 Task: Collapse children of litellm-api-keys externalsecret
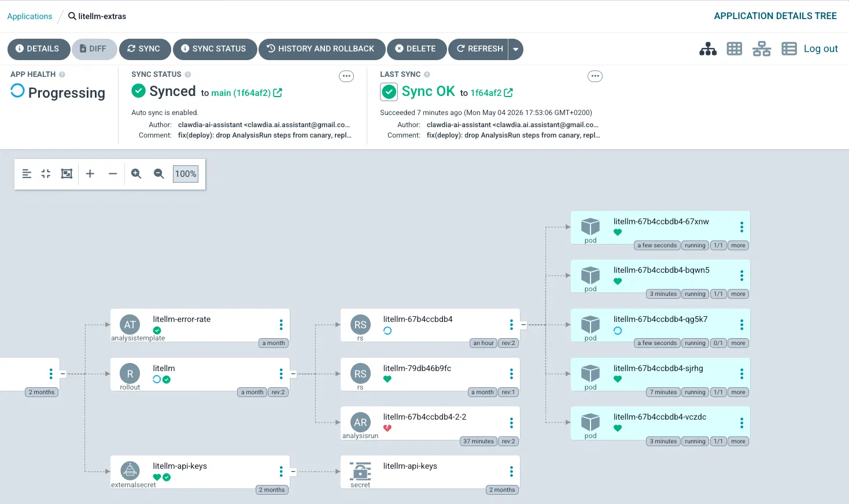point(293,472)
